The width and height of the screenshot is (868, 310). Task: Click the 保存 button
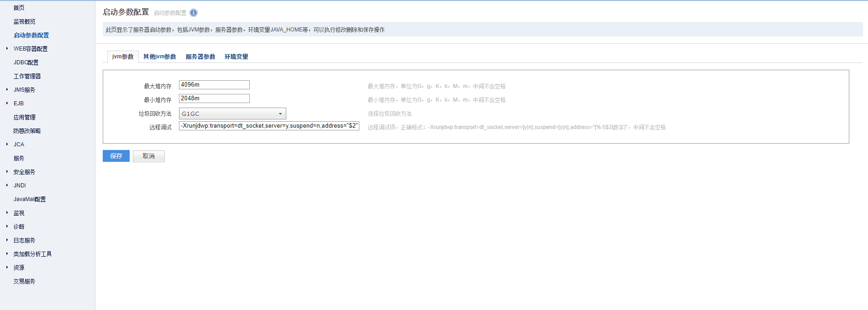tap(116, 156)
